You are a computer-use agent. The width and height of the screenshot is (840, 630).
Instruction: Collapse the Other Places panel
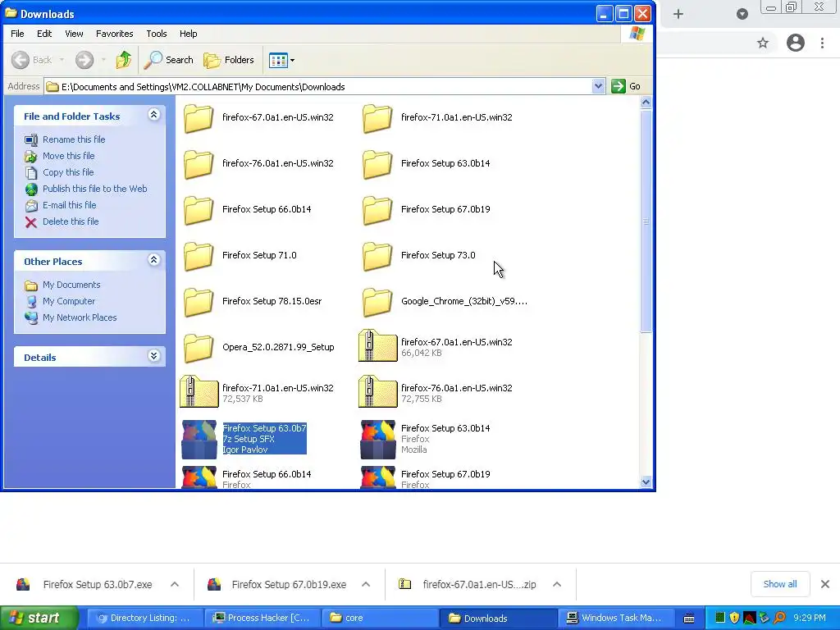tap(153, 260)
